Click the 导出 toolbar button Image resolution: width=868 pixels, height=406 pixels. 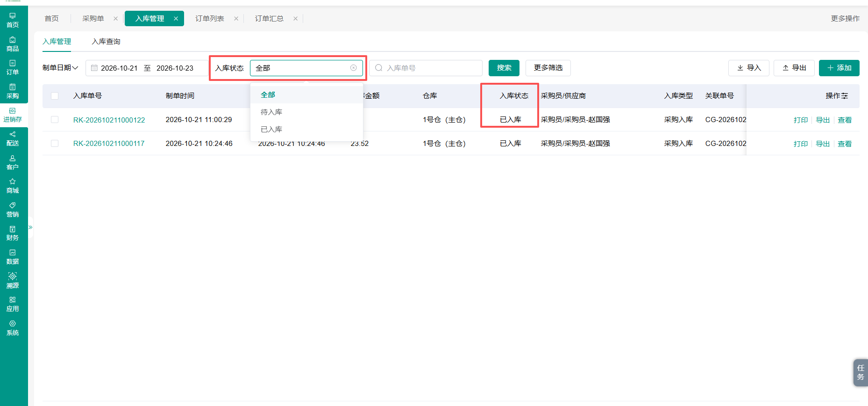click(x=794, y=68)
